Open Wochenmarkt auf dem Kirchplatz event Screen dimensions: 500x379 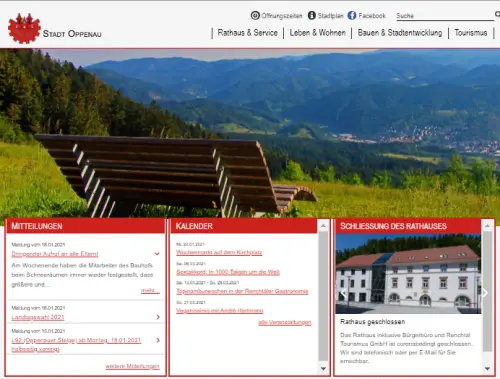coord(219,252)
